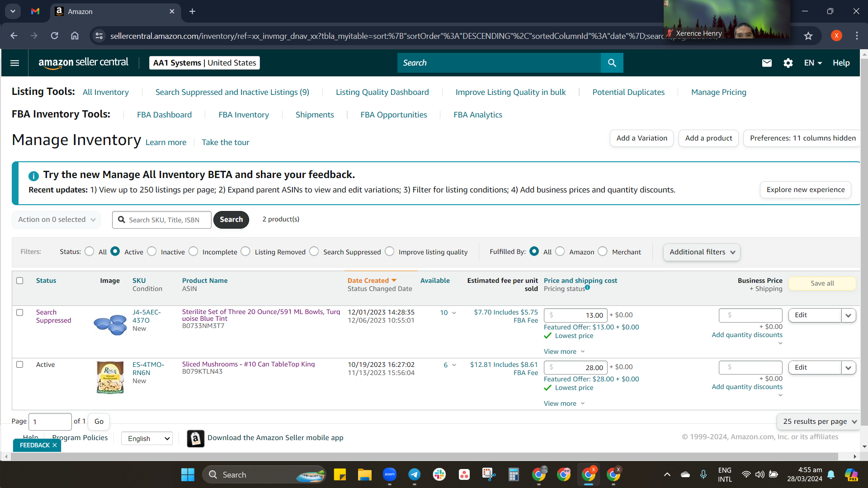
Task: Launch Zoom from the taskbar
Action: pyautogui.click(x=389, y=474)
